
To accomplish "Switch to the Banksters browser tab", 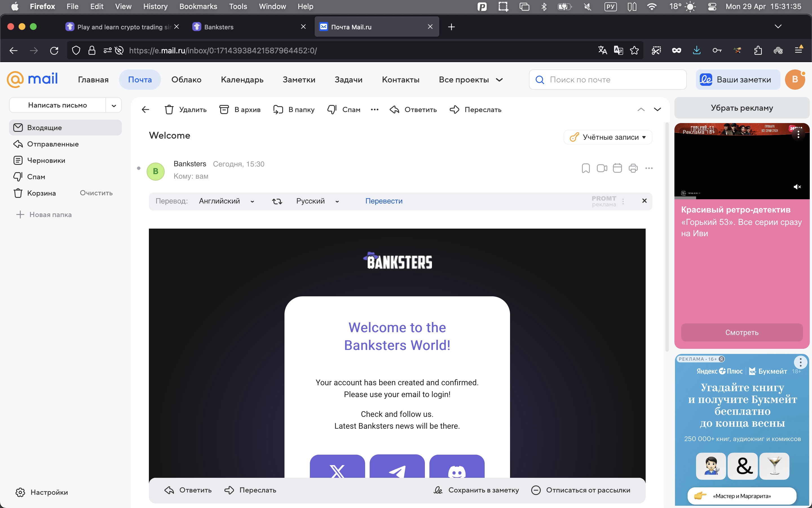I will click(x=249, y=27).
